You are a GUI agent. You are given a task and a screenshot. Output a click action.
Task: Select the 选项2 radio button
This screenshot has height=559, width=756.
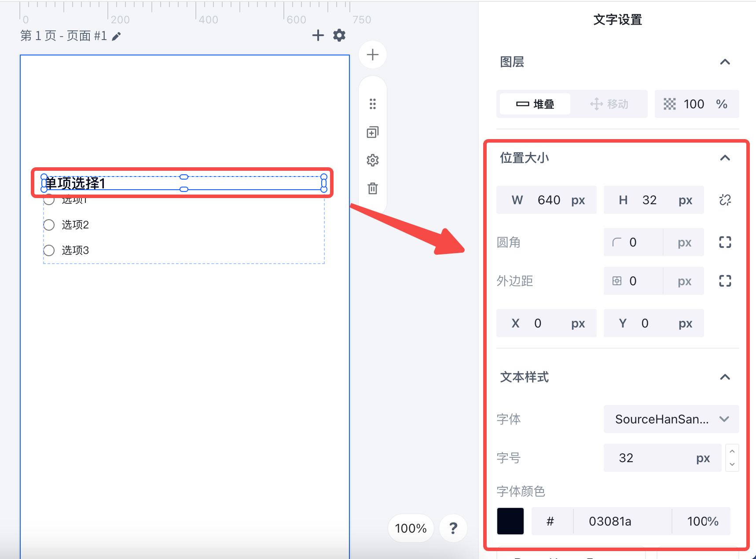(x=49, y=225)
